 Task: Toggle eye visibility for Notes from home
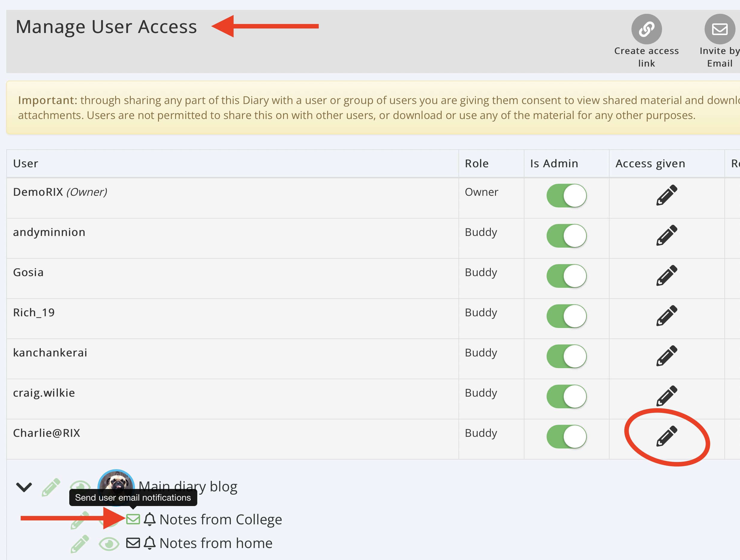(x=109, y=544)
